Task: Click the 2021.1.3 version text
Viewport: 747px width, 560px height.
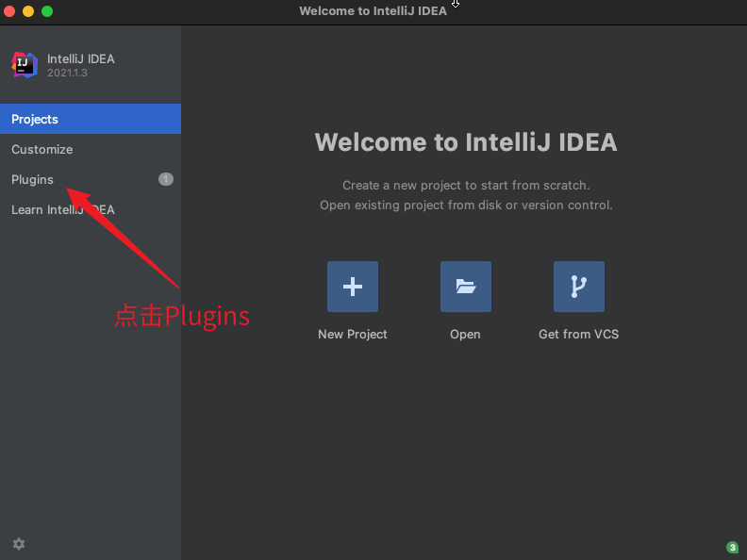Action: (67, 74)
